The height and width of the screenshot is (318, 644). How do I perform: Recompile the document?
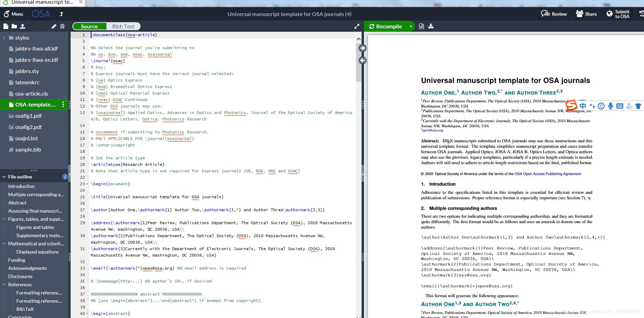click(x=386, y=26)
